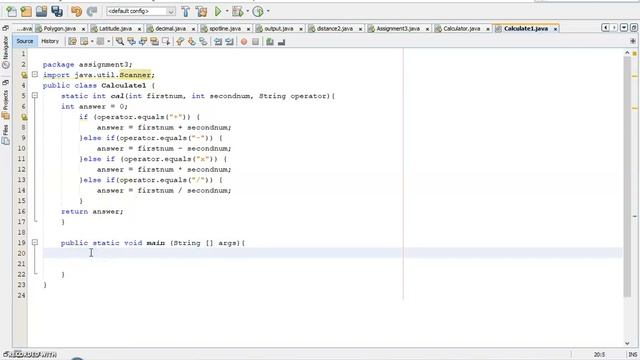Click Stop Macro Recording square icon
Screen dimensions: 640x360
pos(256,42)
